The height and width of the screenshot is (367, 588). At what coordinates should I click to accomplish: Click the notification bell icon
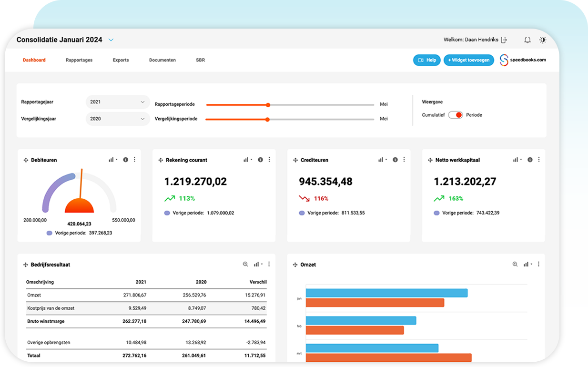[x=527, y=40]
